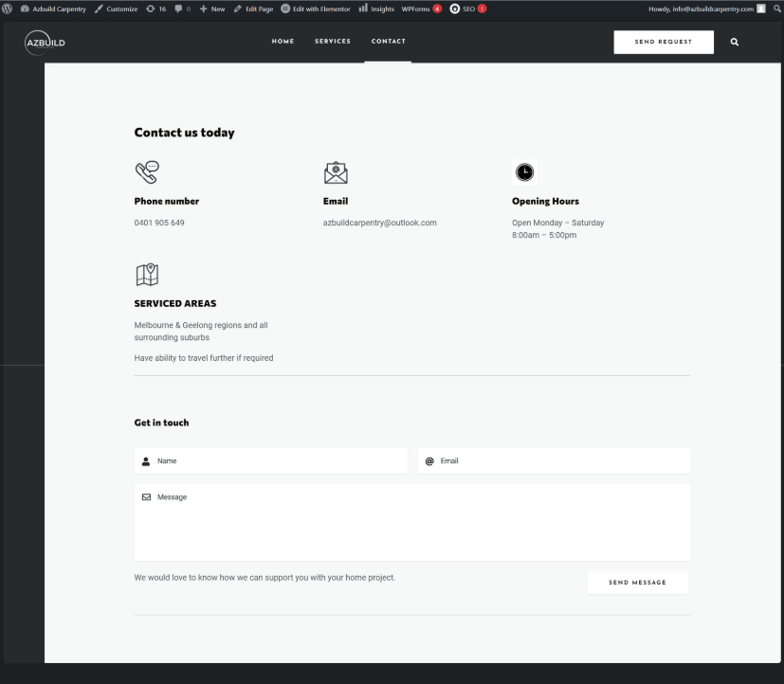Click the AZBUILD site logo
The height and width of the screenshot is (684, 784).
click(45, 43)
